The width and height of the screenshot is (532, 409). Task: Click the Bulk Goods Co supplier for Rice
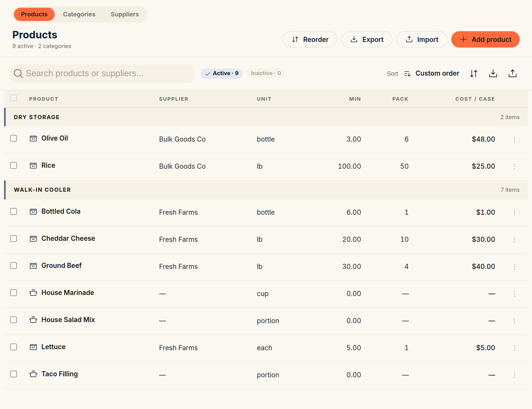[182, 166]
